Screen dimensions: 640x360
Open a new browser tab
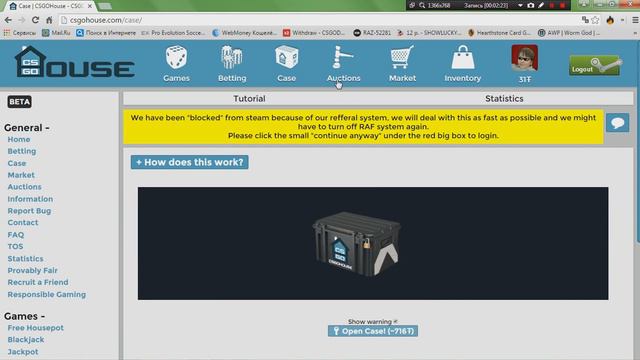(105, 6)
